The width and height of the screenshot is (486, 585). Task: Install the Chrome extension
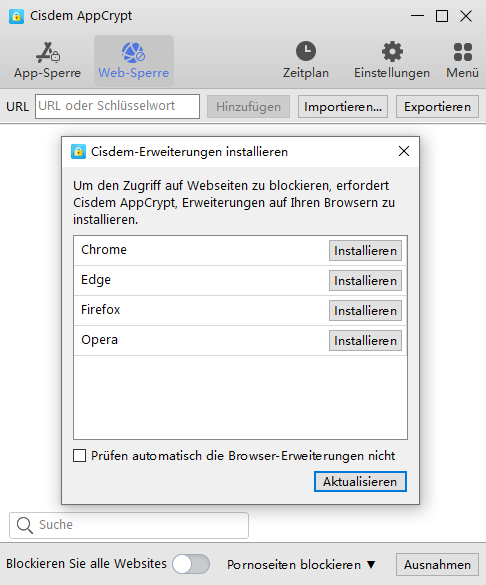coord(365,251)
